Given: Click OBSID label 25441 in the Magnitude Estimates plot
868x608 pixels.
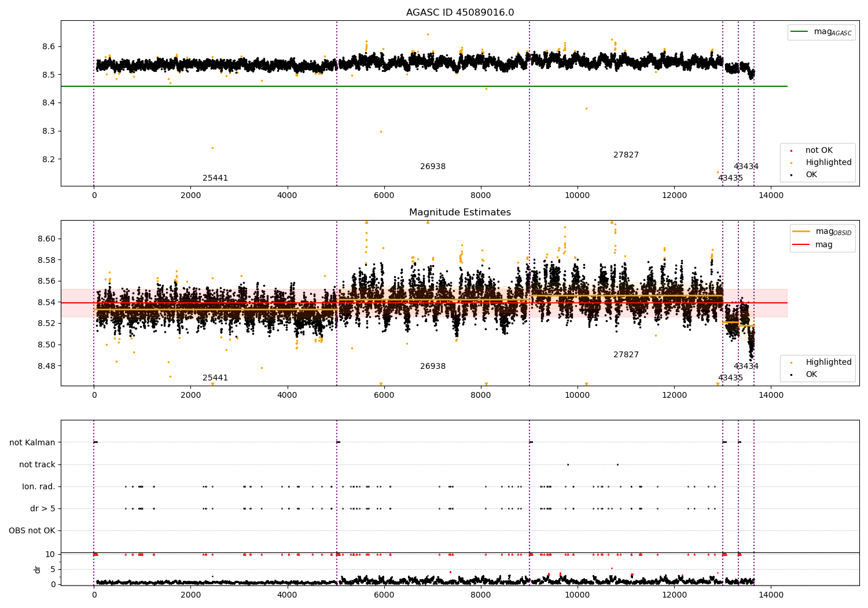Looking at the screenshot, I should click(215, 378).
